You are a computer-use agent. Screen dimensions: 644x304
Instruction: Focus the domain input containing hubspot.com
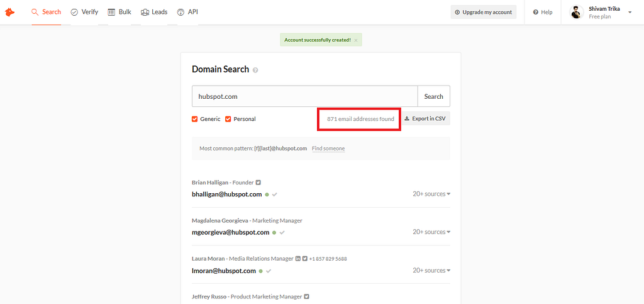tap(305, 96)
